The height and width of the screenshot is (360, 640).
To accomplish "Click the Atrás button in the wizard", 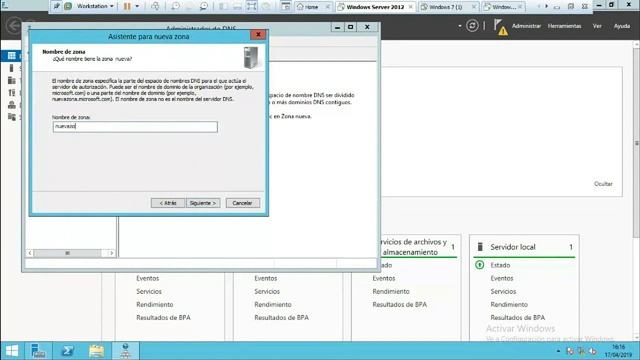I will [x=168, y=203].
